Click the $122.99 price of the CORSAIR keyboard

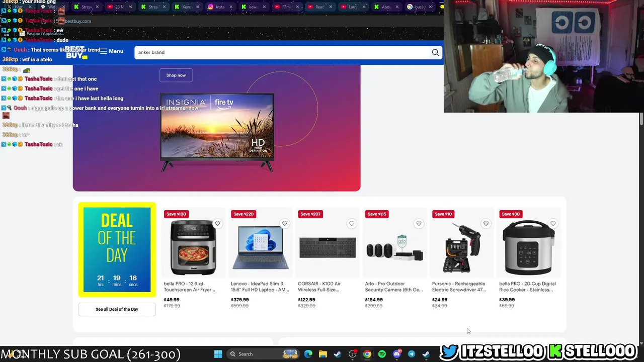tap(307, 300)
